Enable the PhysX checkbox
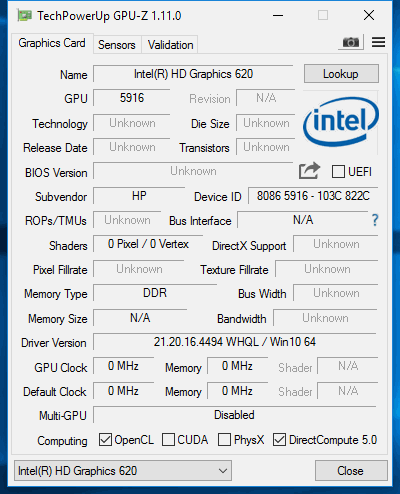The height and width of the screenshot is (494, 400). 224,440
